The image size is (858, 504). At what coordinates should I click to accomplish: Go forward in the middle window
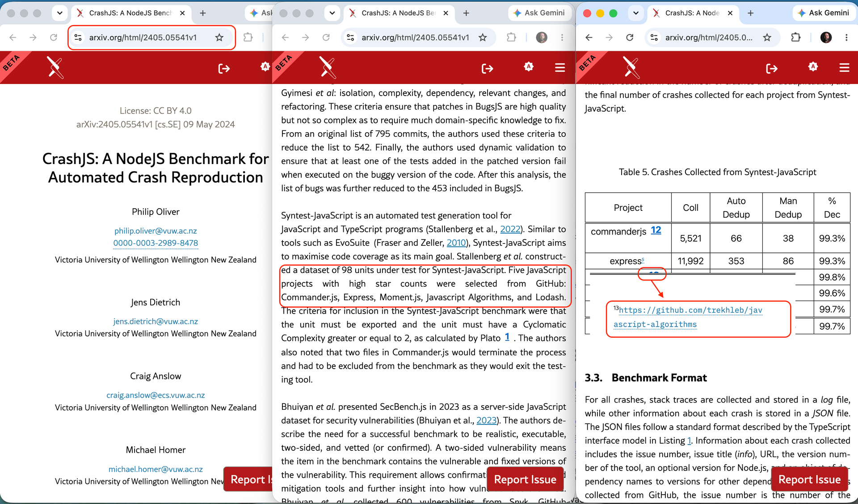pos(306,38)
